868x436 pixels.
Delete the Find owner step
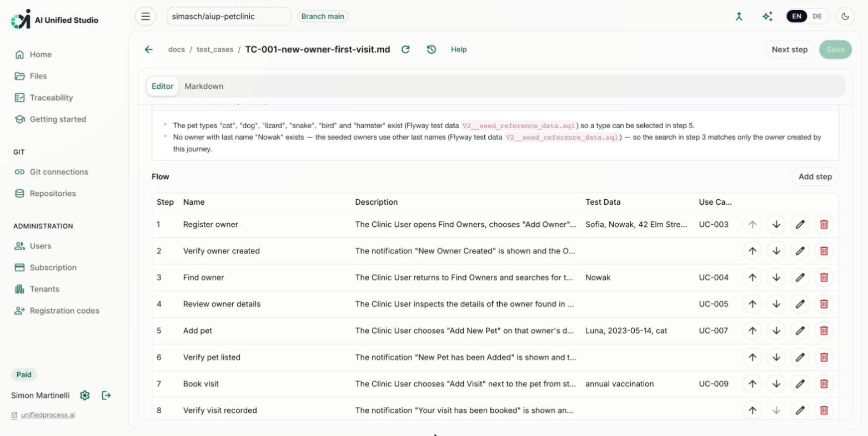pos(824,278)
